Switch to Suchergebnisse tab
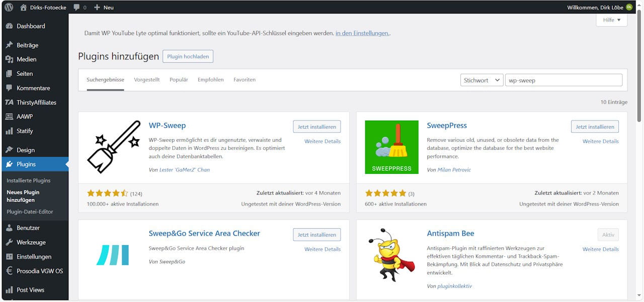 [105, 80]
